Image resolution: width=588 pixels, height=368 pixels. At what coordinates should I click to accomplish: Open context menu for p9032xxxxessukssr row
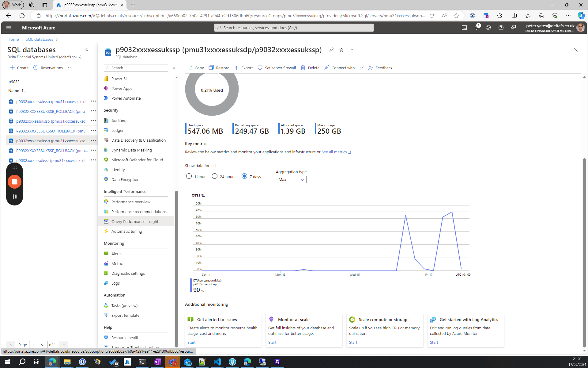93,160
